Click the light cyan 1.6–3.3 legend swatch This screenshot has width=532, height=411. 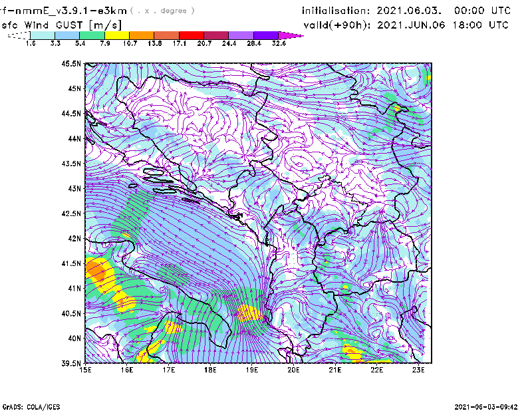click(x=43, y=35)
